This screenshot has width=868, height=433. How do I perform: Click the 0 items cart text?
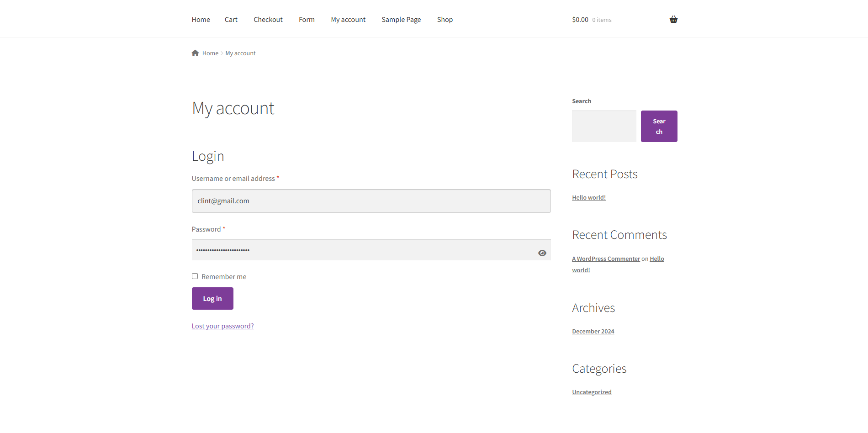pos(602,20)
